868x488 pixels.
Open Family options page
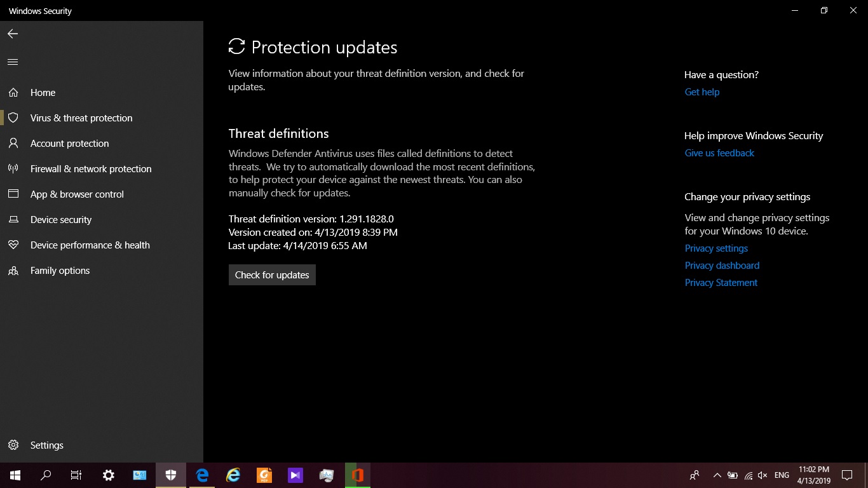102,271
